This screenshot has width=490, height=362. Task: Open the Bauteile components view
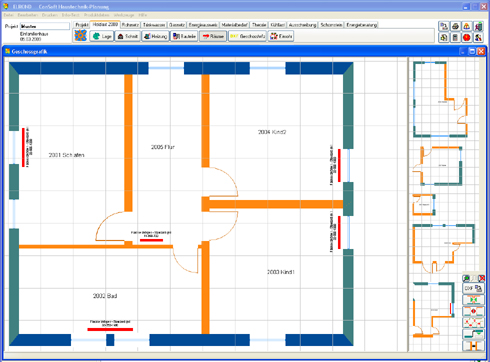click(184, 36)
